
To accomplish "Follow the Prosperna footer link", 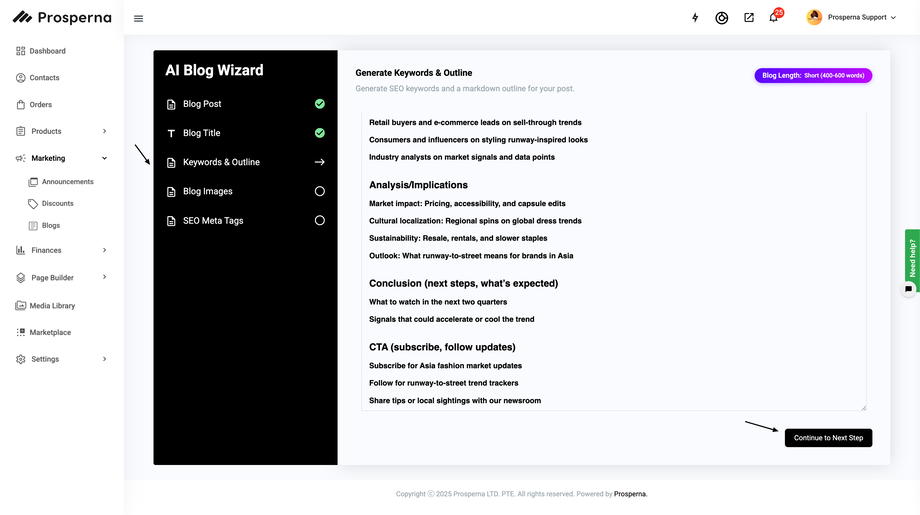I will click(x=630, y=494).
